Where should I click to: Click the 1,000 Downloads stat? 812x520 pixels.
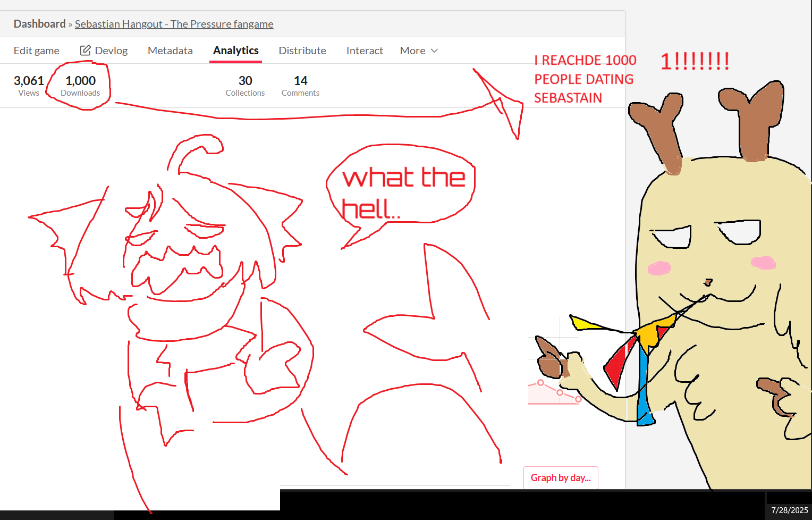[x=80, y=86]
